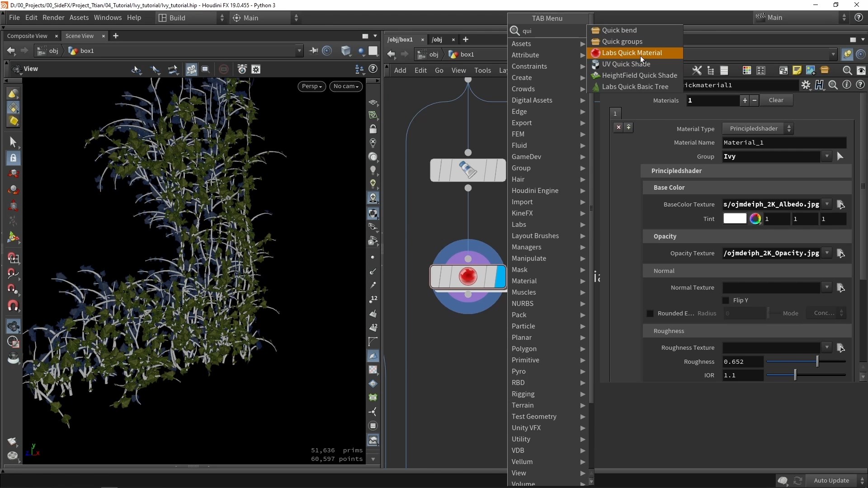Switch to /obj/box1 network tab
Screen dimensions: 868x488
pyautogui.click(x=400, y=40)
